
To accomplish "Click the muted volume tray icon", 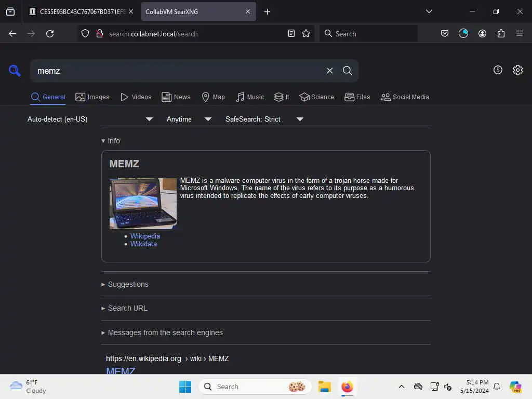I will 447,387.
